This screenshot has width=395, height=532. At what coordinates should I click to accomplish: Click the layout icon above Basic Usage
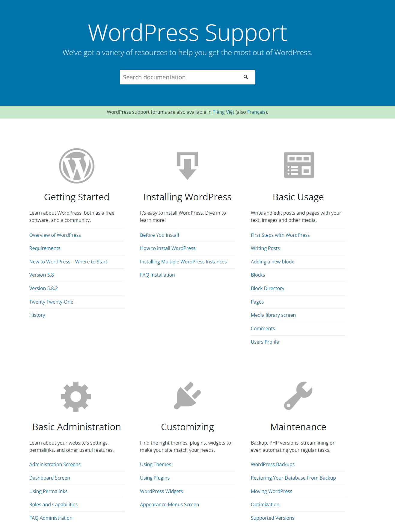click(x=299, y=165)
